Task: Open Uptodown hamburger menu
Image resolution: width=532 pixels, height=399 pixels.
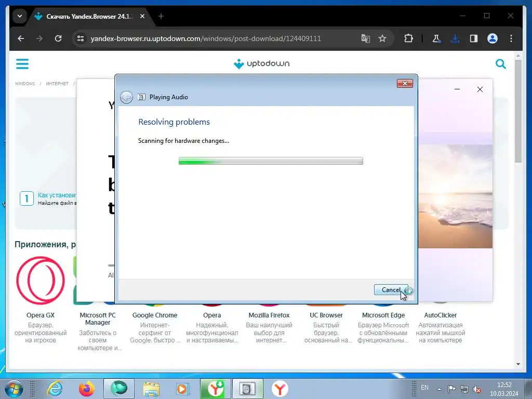Action: coord(22,63)
